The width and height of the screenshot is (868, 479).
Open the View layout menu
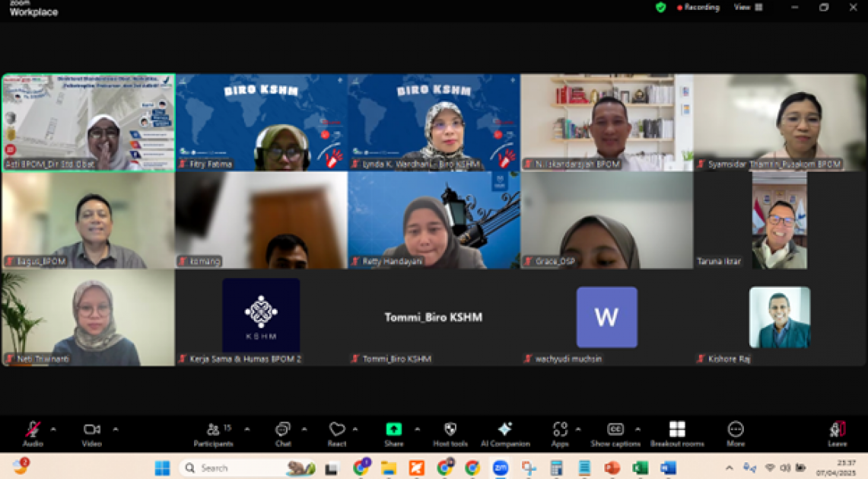pos(747,8)
